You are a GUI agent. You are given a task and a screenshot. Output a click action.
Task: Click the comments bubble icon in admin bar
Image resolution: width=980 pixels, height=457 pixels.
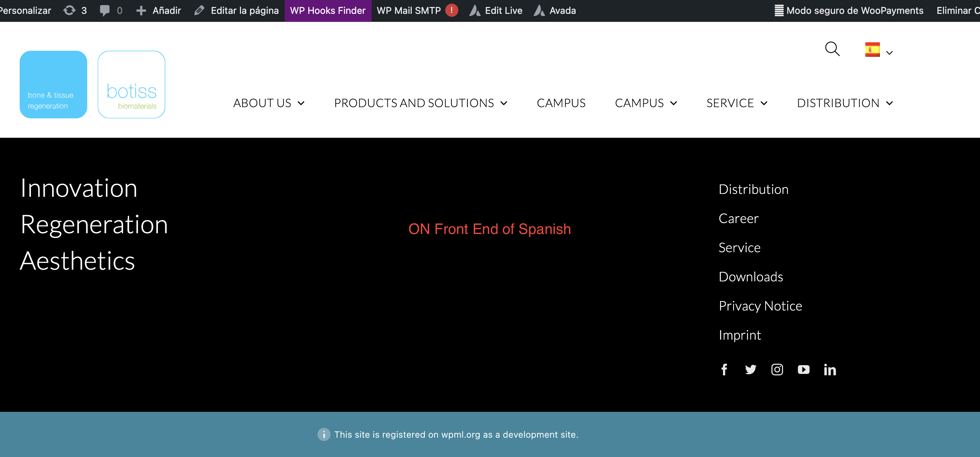point(104,10)
